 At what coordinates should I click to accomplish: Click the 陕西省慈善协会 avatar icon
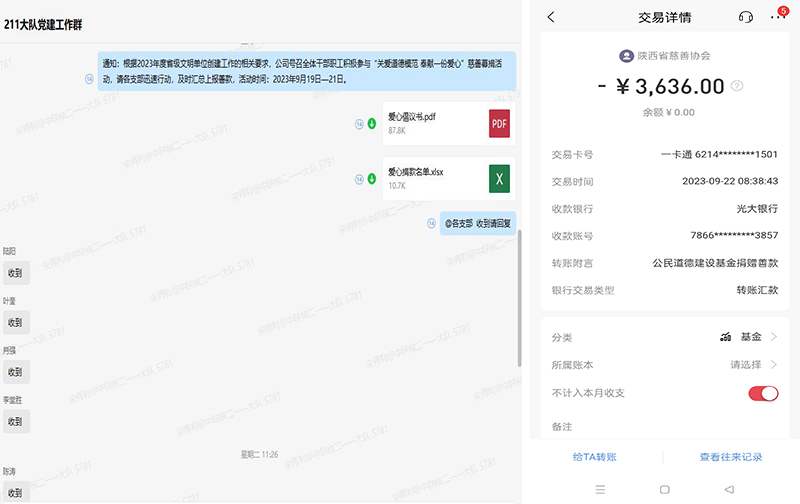click(x=626, y=56)
